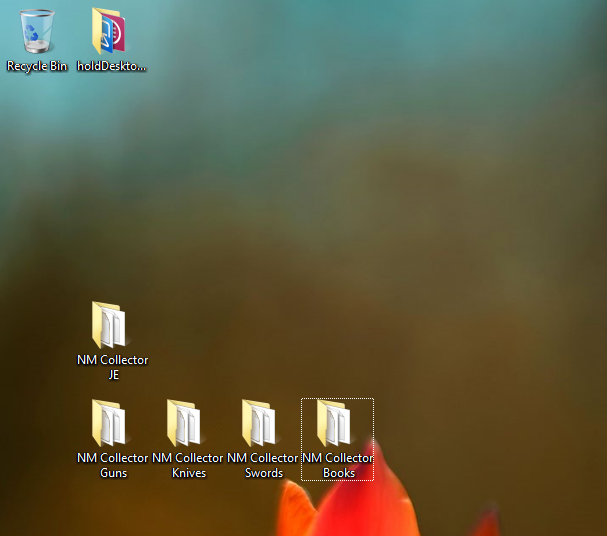
Task: Click the "Recycle Bin" text label
Action: click(37, 66)
